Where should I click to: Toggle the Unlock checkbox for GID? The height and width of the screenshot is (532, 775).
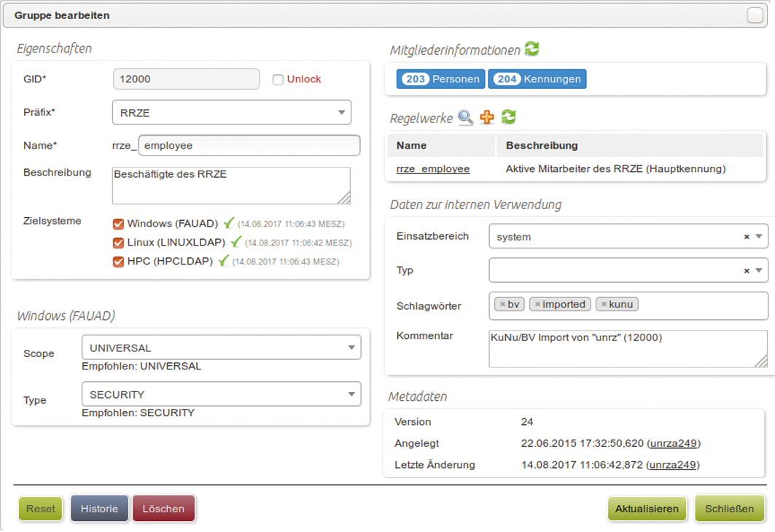[278, 79]
